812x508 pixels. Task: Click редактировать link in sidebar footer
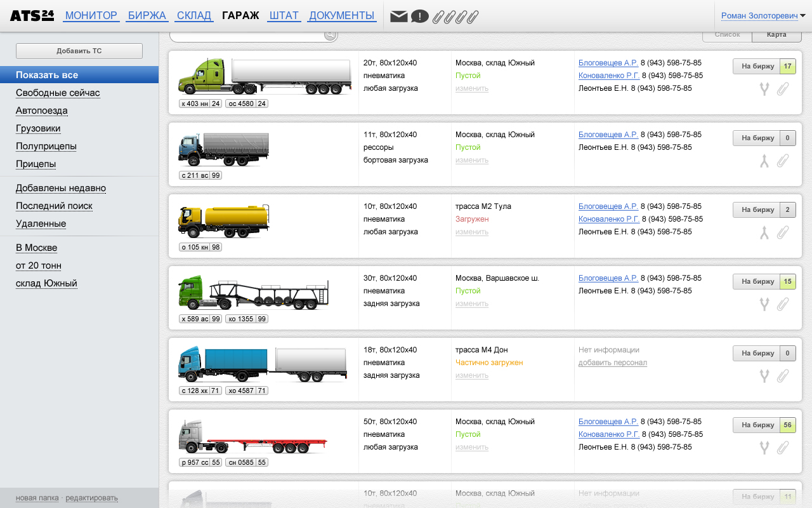[92, 498]
